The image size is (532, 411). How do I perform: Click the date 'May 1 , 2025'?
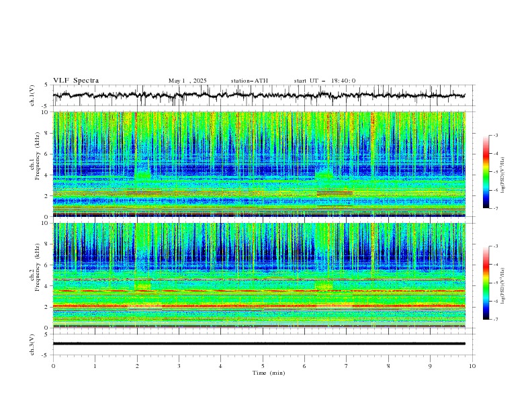tap(187, 81)
